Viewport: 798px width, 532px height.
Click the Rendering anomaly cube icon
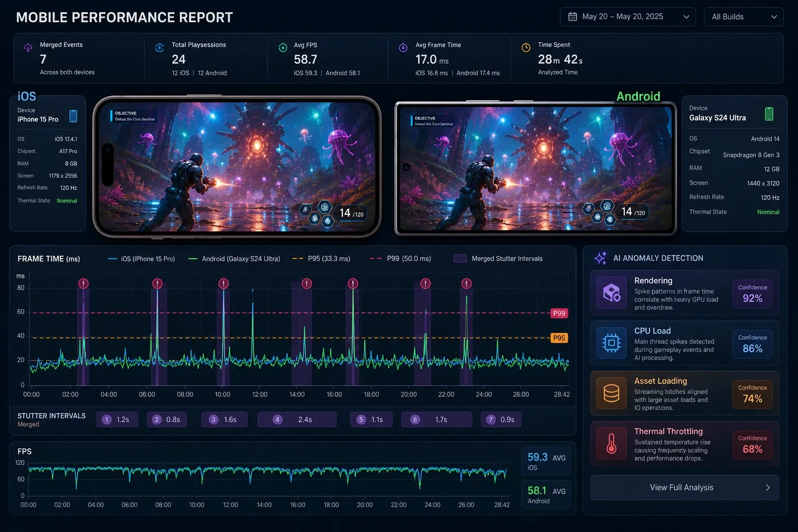coord(611,293)
